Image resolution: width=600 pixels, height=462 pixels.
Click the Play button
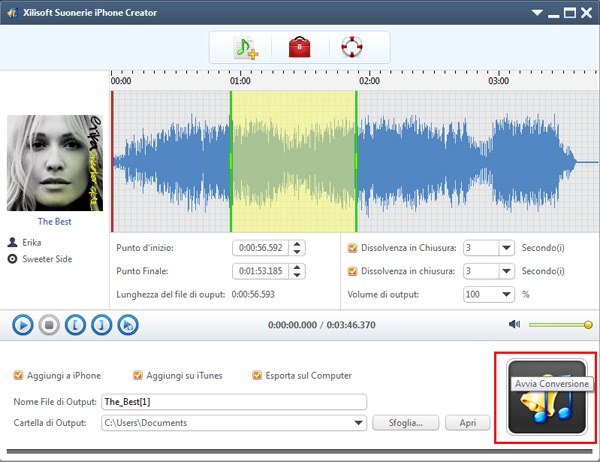point(23,325)
